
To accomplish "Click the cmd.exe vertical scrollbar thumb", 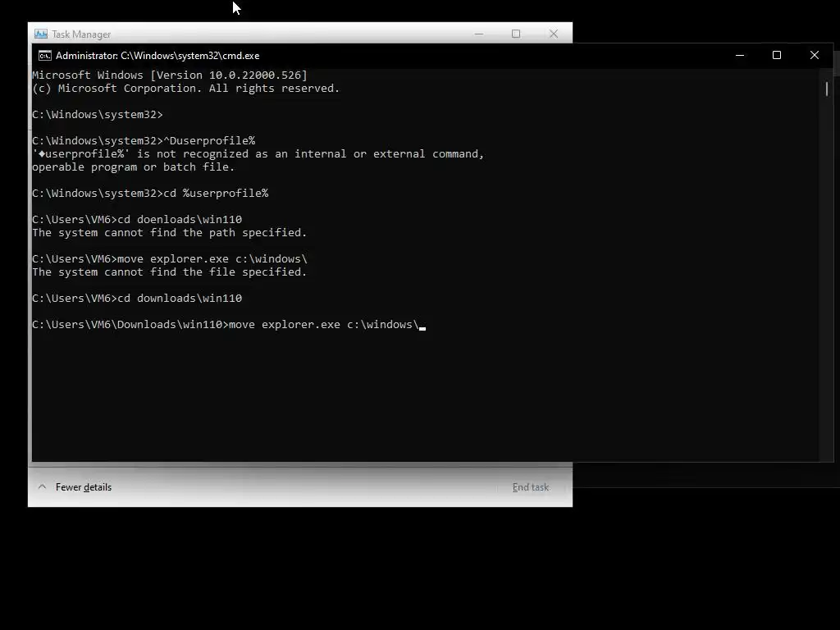I will 827,89.
